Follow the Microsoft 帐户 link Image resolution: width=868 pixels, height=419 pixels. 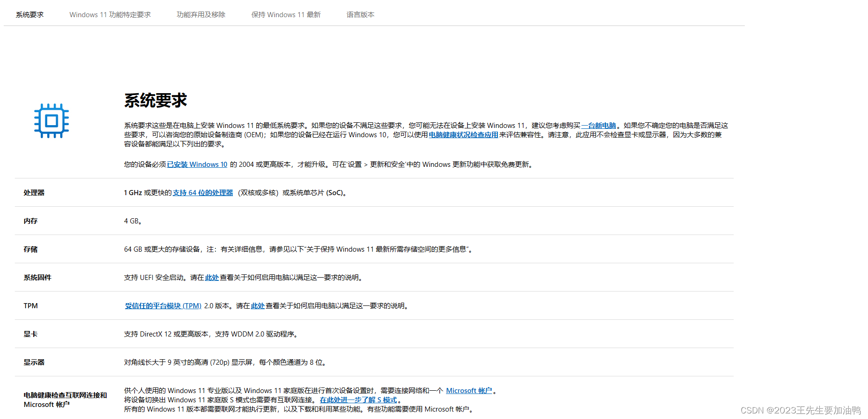pos(469,391)
